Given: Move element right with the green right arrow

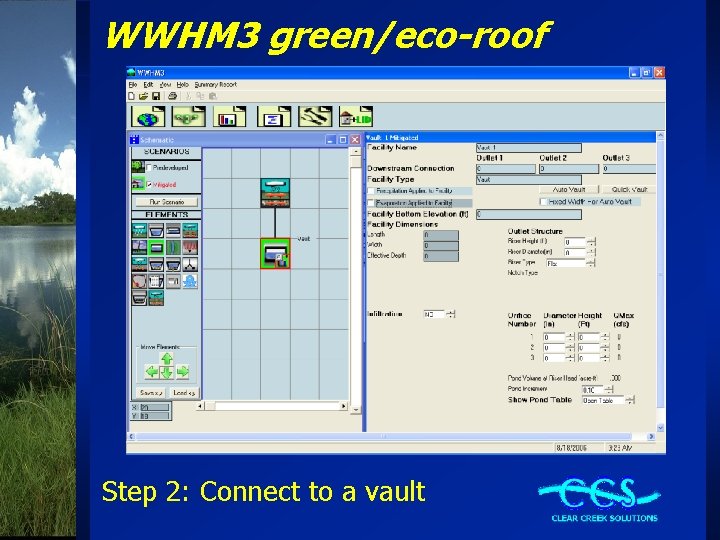Looking at the screenshot, I should 183,371.
